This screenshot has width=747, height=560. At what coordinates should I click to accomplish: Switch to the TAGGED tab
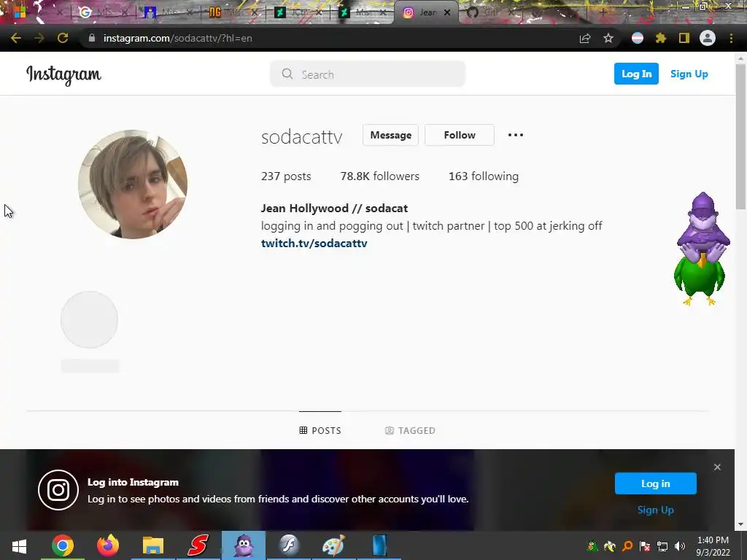coord(410,430)
